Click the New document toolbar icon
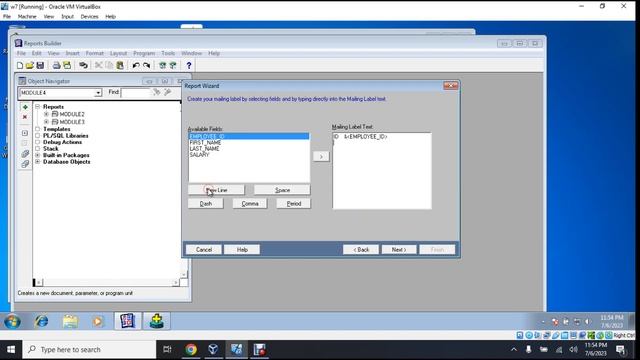This screenshot has width=640, height=360. click(20, 65)
